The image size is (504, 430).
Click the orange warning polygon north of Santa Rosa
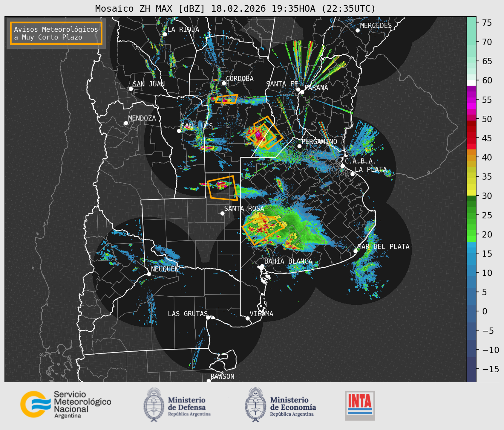223,188
